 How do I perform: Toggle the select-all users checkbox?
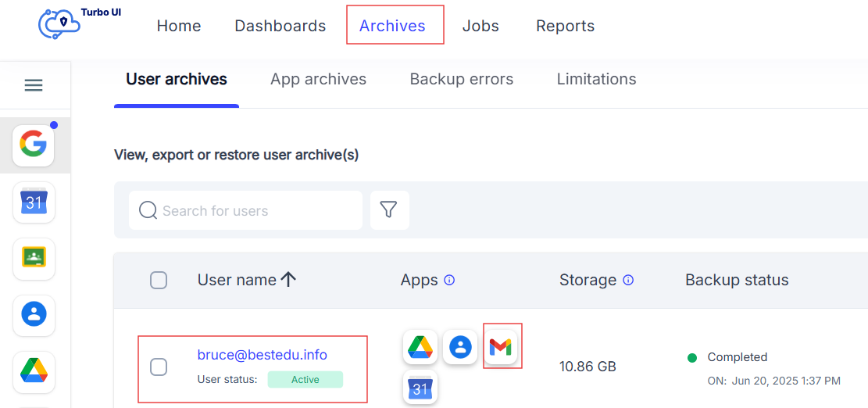(159, 281)
